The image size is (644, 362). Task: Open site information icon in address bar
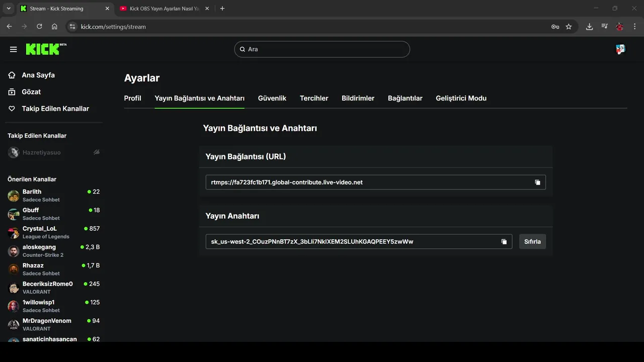point(72,27)
